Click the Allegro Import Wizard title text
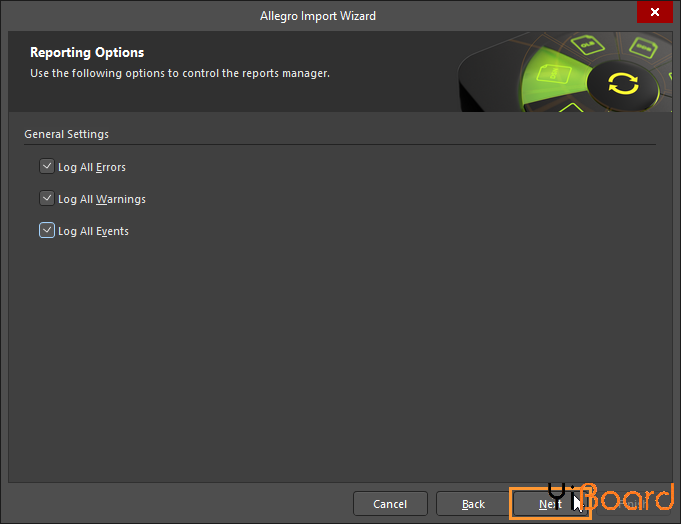The width and height of the screenshot is (681, 524). (318, 16)
